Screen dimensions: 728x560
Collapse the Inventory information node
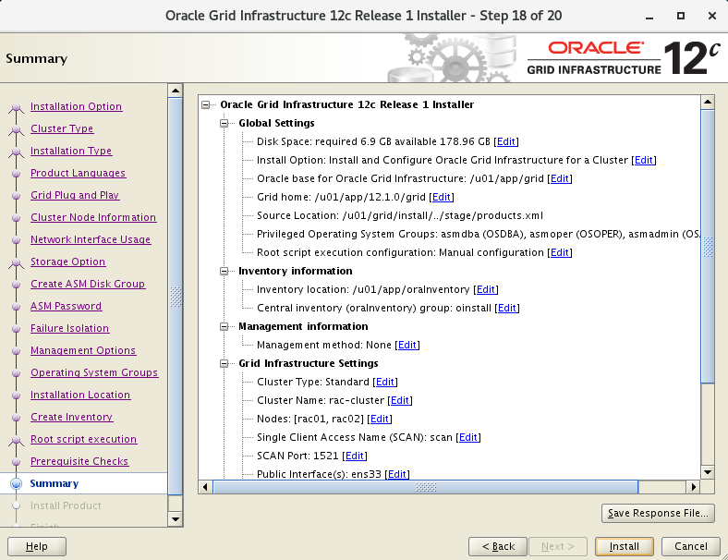pos(224,271)
